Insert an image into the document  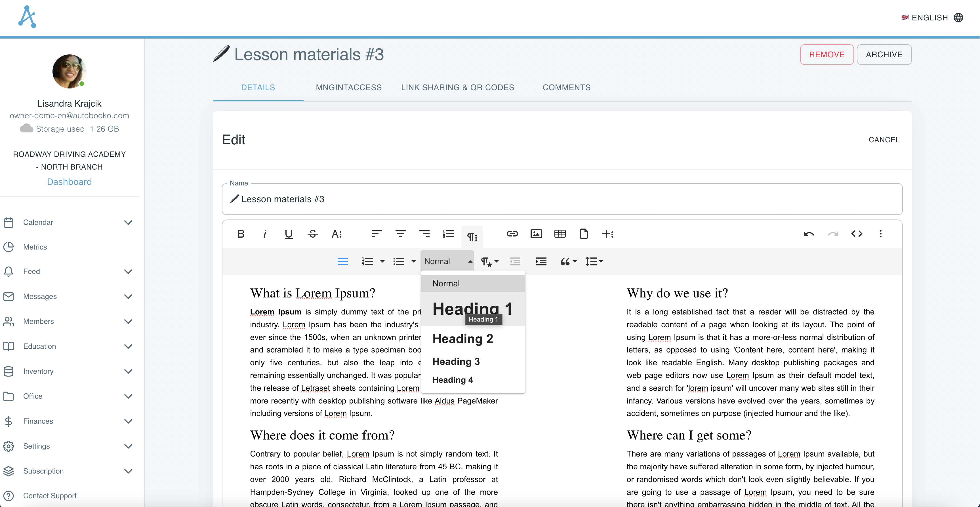point(536,234)
